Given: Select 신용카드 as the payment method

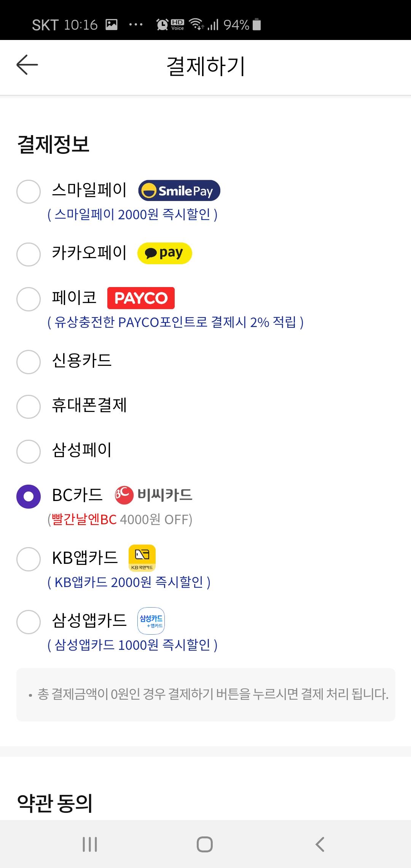Looking at the screenshot, I should (x=29, y=362).
